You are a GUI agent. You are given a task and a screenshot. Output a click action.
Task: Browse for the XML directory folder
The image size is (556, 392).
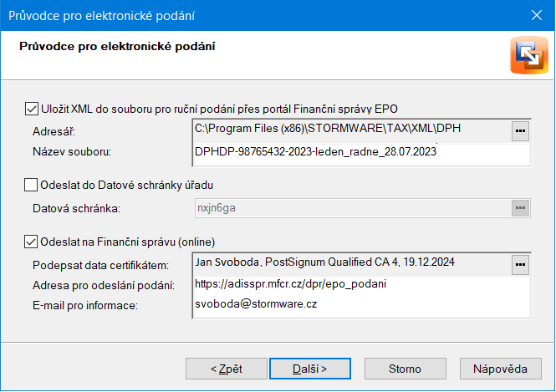click(x=520, y=131)
